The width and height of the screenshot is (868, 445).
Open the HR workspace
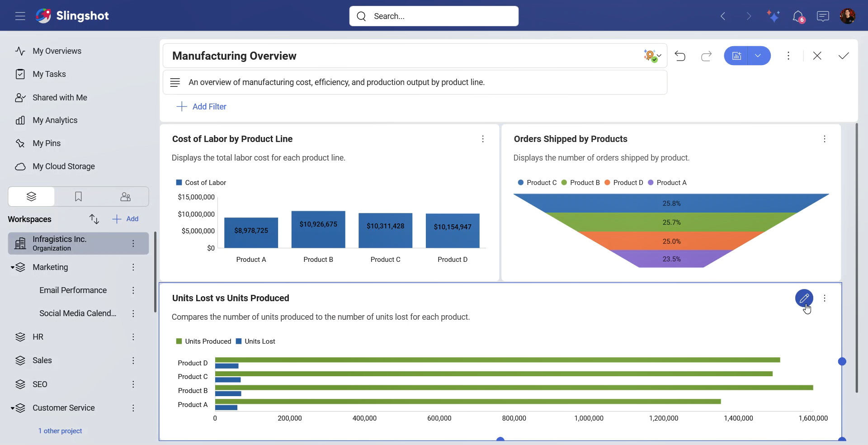click(38, 337)
